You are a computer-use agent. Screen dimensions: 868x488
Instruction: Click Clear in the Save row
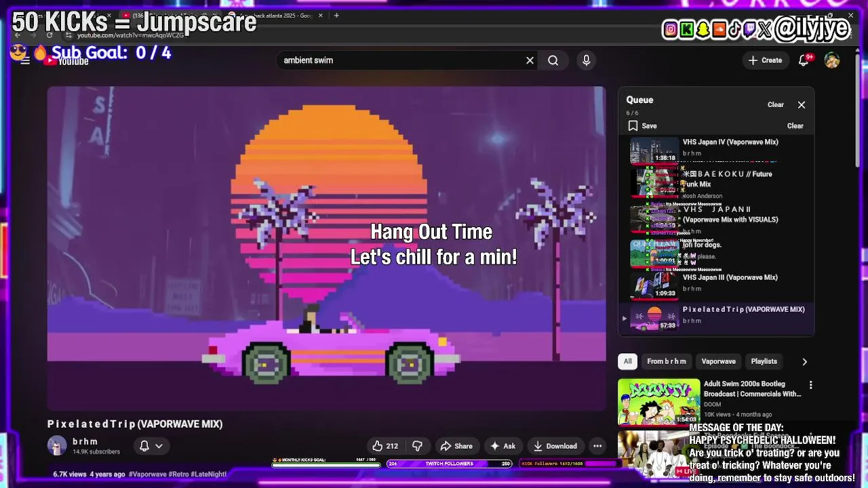795,126
